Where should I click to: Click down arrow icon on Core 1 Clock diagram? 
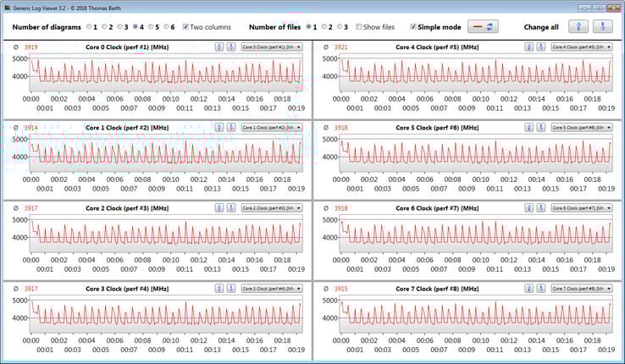pyautogui.click(x=231, y=128)
